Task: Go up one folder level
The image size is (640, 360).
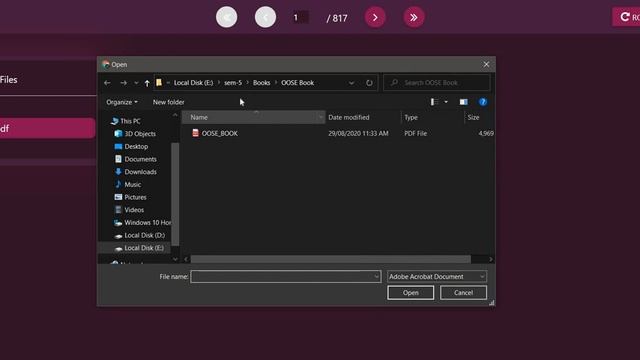Action: click(x=147, y=83)
